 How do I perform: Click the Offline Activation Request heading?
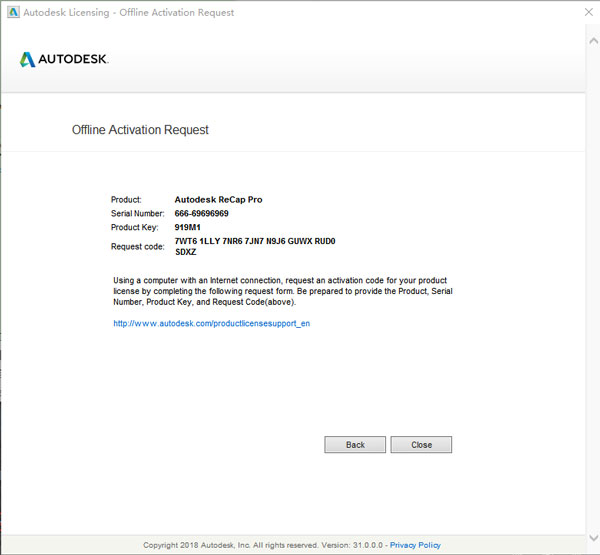pyautogui.click(x=140, y=130)
